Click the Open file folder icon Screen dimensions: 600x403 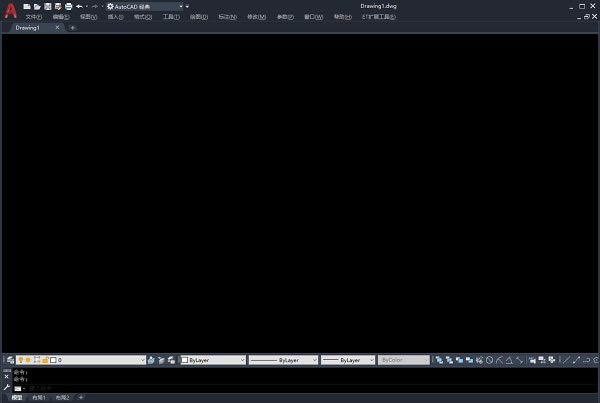[37, 6]
